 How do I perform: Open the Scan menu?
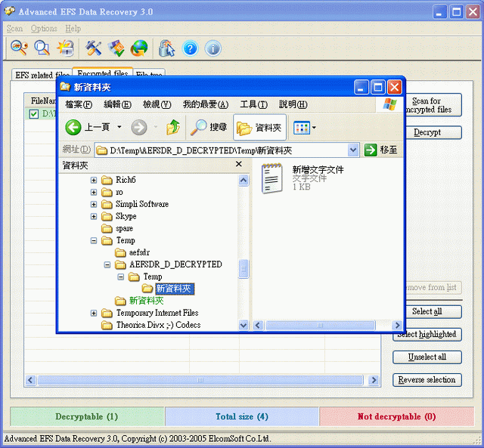14,29
